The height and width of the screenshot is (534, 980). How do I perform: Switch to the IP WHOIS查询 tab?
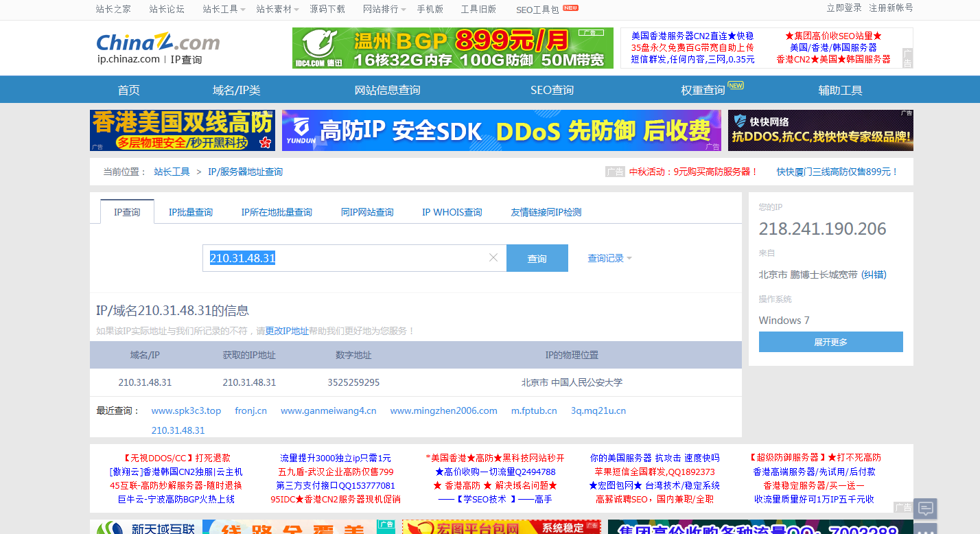click(x=452, y=212)
